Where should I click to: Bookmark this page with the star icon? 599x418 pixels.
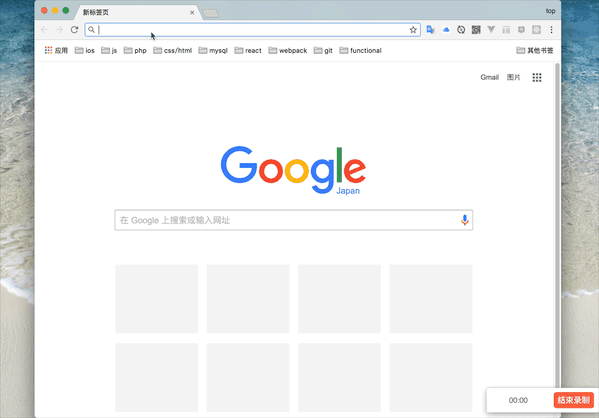(x=413, y=30)
